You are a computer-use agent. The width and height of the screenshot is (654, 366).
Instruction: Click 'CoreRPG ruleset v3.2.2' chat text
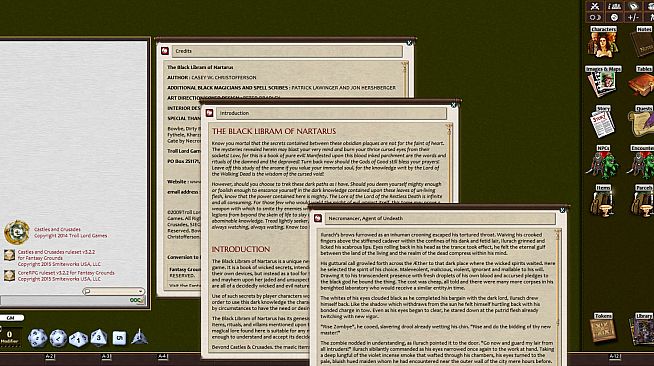pos(66,273)
